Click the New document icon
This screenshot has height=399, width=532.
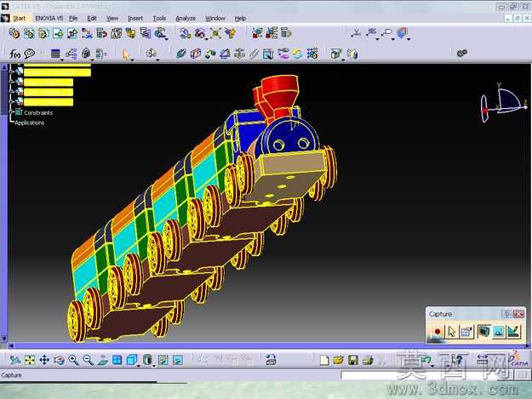[324, 360]
